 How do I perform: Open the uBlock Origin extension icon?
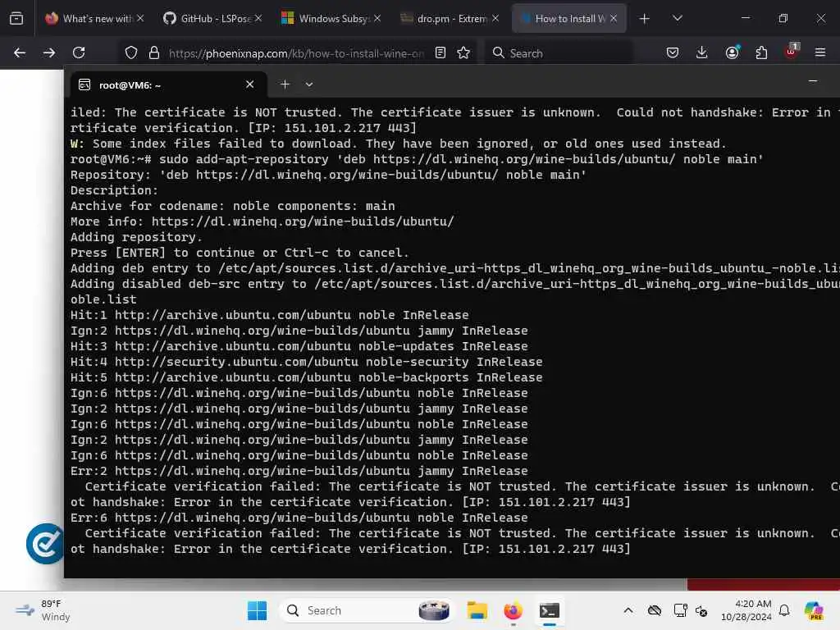coord(792,52)
